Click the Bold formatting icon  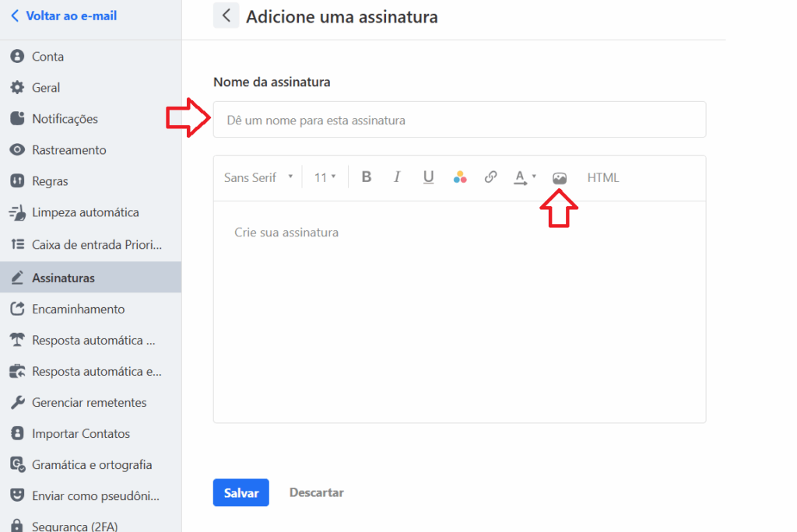[367, 177]
